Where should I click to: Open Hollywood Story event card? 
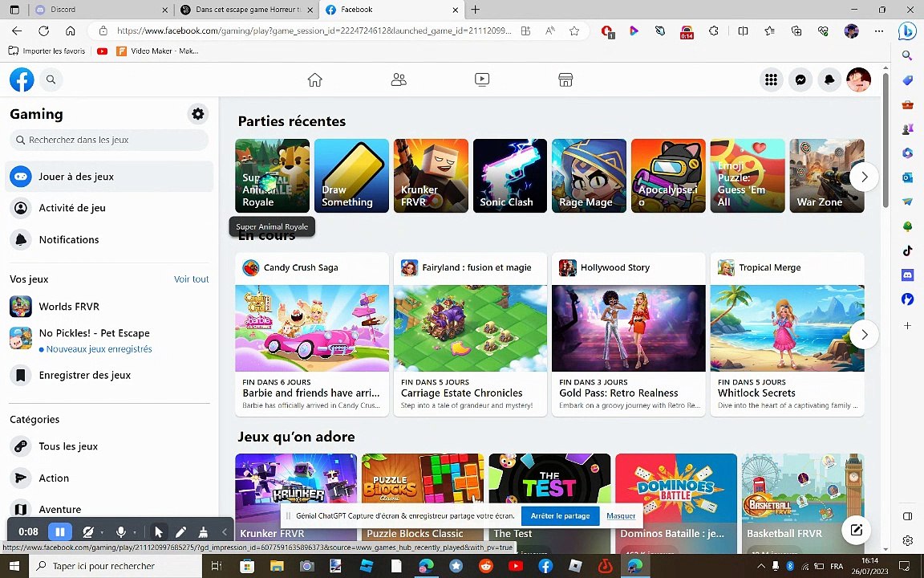tap(629, 335)
